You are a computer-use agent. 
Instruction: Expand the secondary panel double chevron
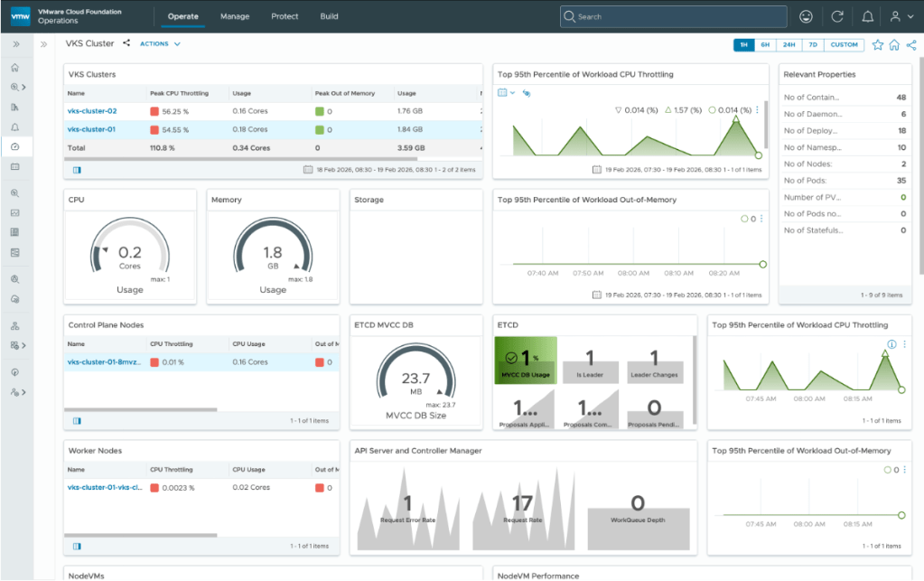coord(43,44)
